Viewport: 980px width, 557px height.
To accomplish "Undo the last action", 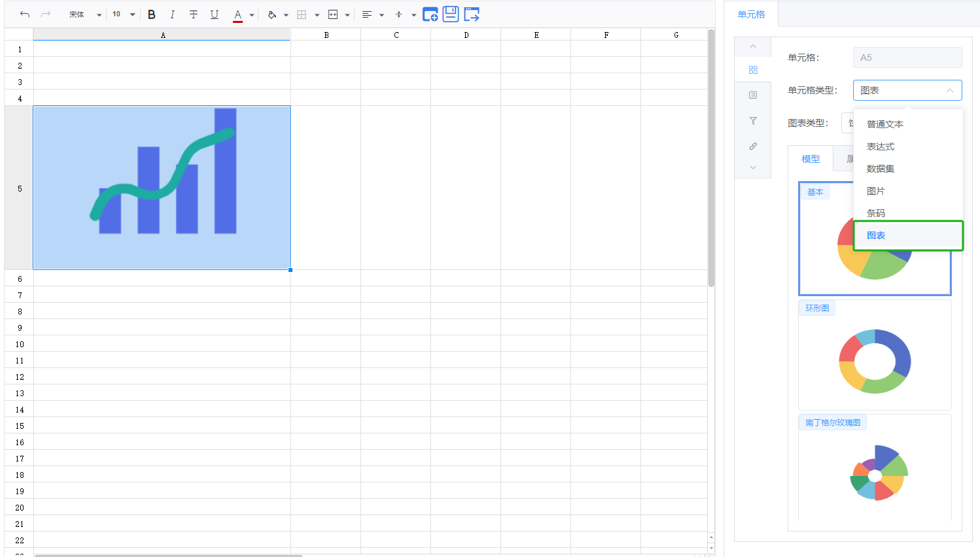I will (25, 14).
